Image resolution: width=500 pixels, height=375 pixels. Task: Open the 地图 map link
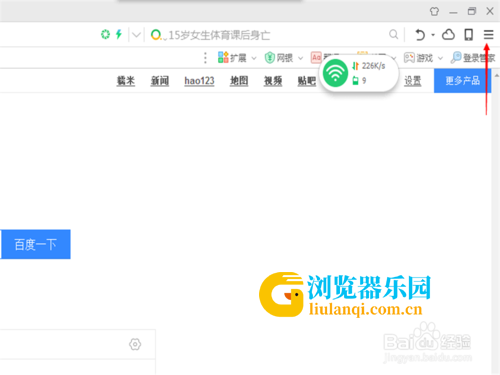(239, 81)
